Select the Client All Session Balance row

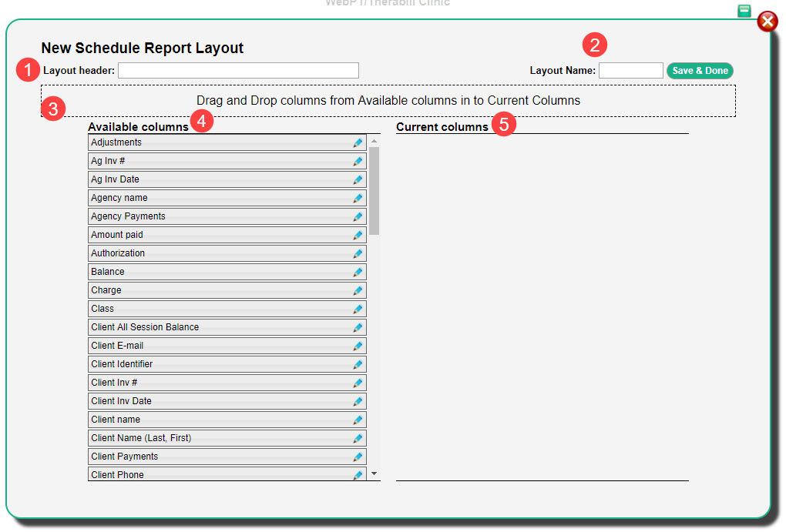click(227, 328)
